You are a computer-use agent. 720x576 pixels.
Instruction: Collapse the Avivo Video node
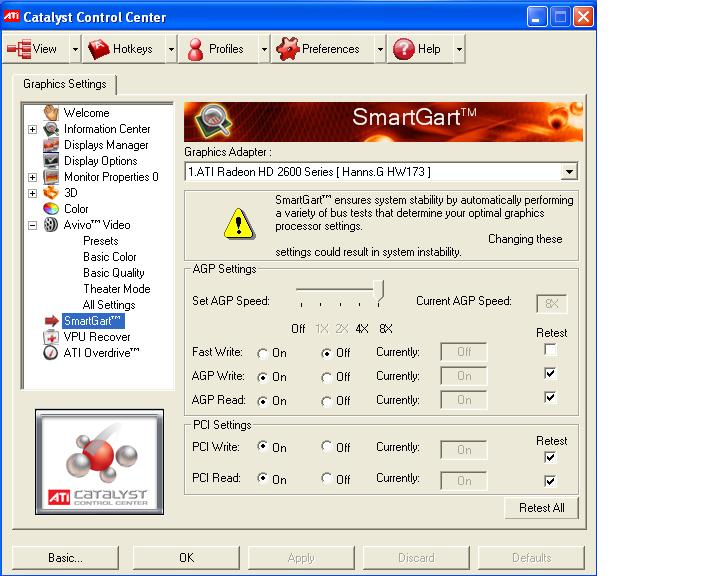tap(32, 226)
